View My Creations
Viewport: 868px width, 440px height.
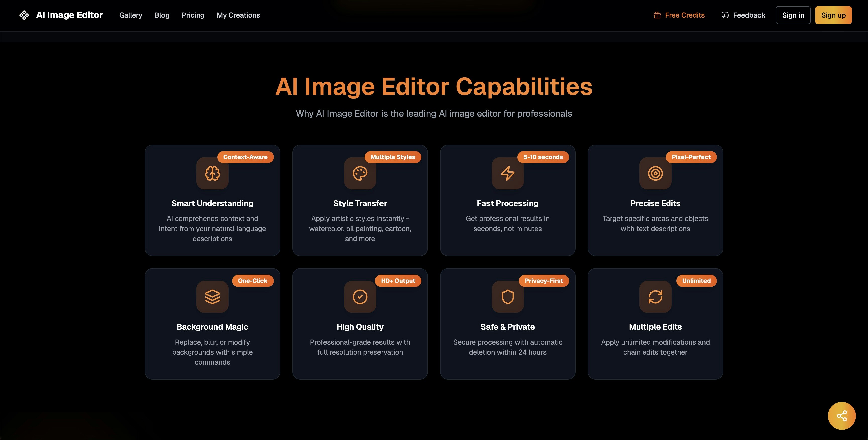[238, 15]
